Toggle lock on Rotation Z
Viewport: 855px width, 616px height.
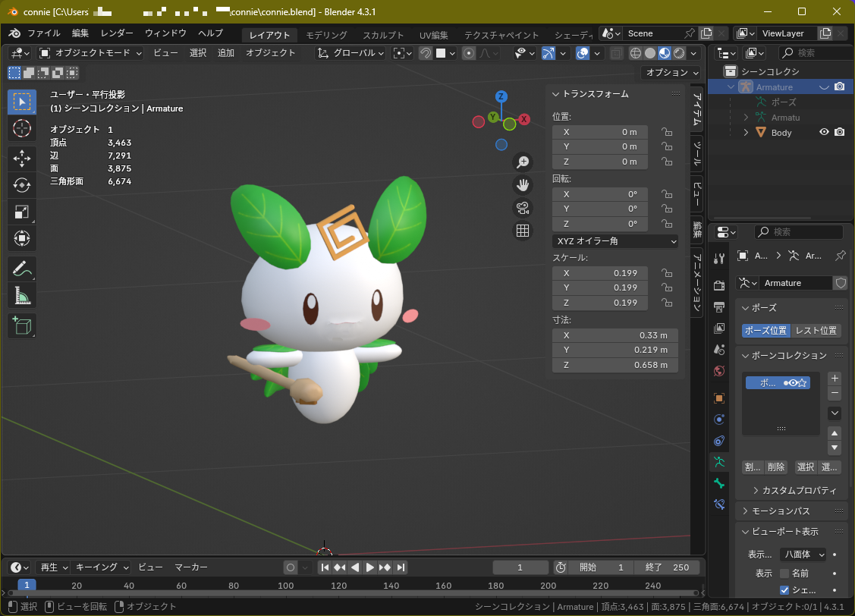pyautogui.click(x=666, y=224)
